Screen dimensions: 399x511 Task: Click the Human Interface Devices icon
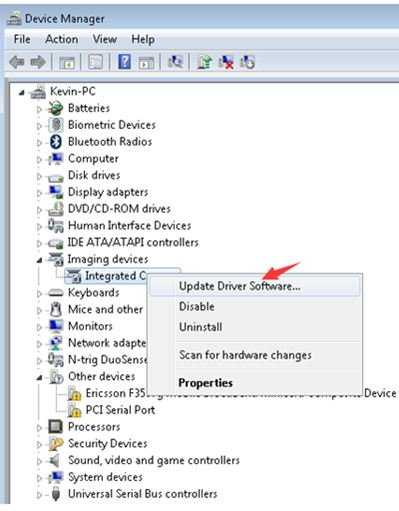55,226
